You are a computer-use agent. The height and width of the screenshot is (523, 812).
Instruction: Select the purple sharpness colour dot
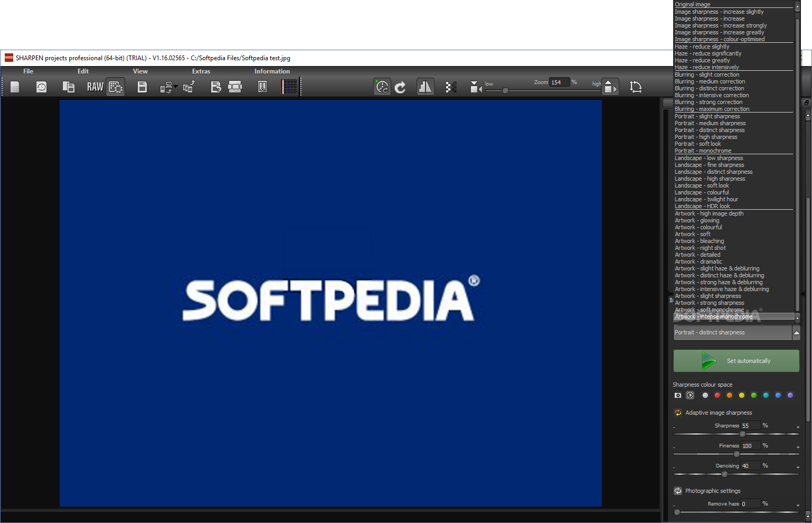pyautogui.click(x=790, y=395)
